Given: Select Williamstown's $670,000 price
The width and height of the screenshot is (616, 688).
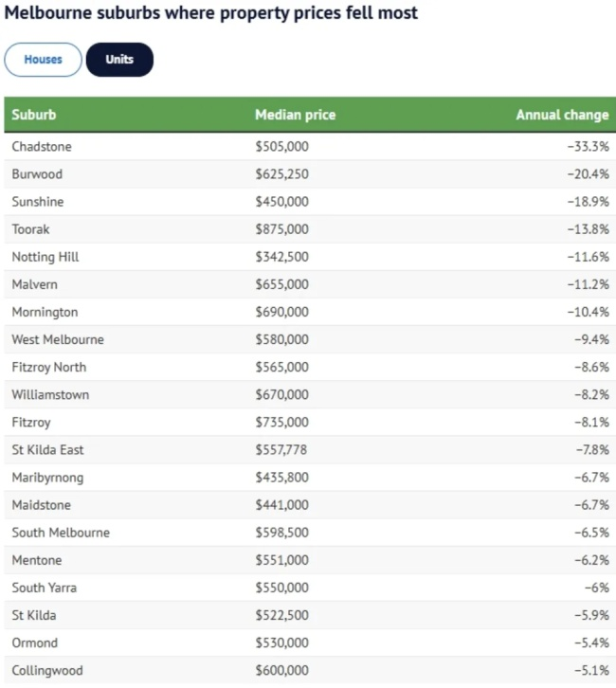Looking at the screenshot, I should 281,394.
